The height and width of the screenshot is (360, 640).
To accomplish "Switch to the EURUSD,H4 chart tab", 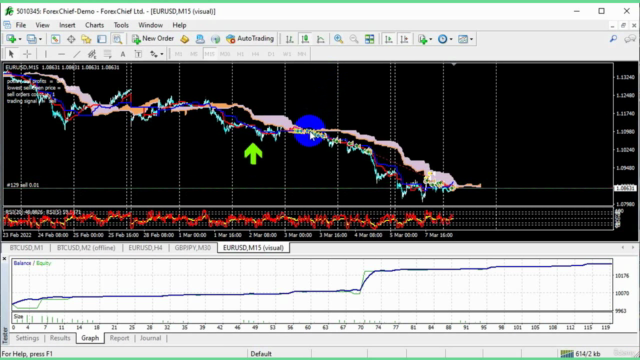I will click(145, 248).
